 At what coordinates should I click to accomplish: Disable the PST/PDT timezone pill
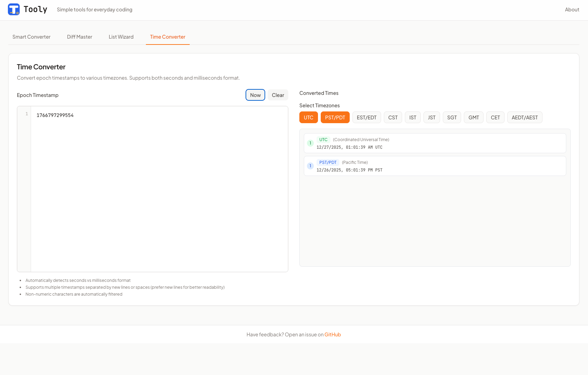coord(335,117)
